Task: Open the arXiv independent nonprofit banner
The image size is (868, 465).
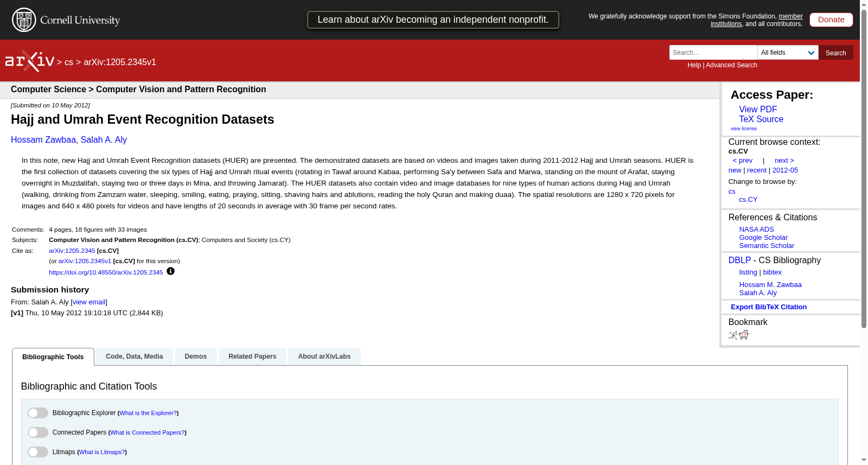Action: (433, 20)
